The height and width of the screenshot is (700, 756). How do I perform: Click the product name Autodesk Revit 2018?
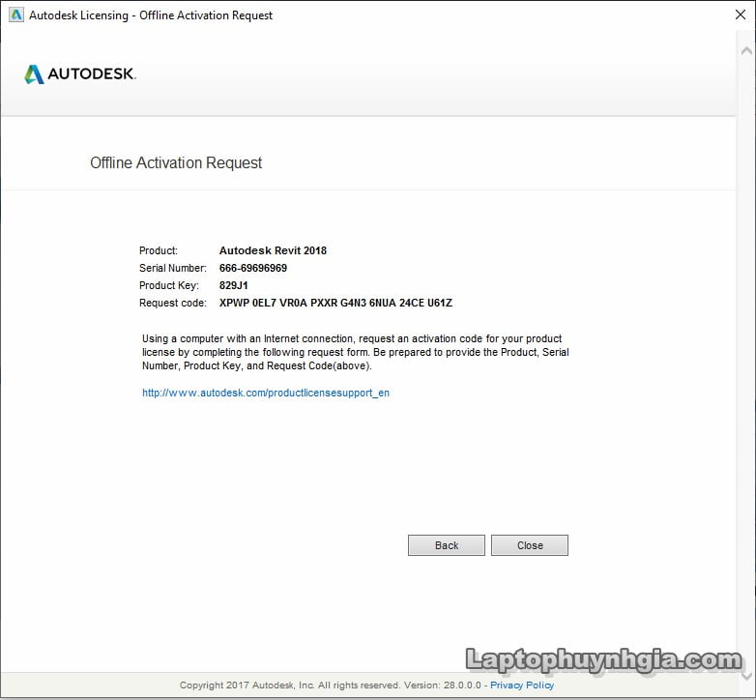coord(273,250)
